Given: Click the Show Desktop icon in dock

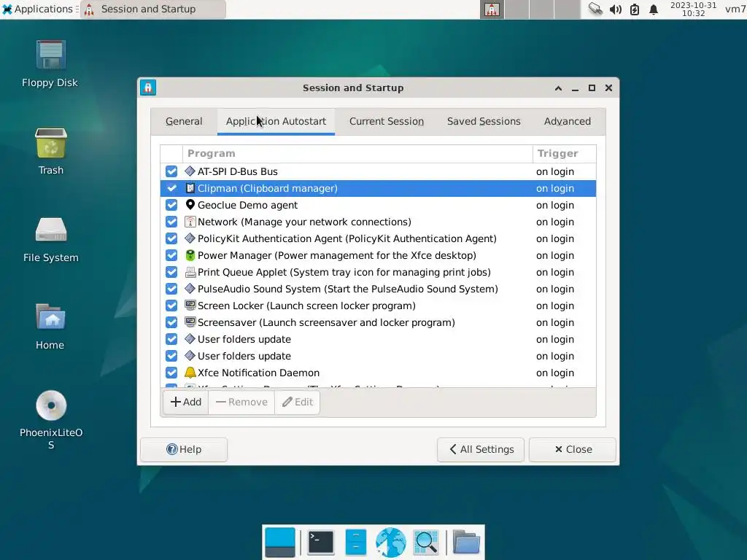Looking at the screenshot, I should [x=279, y=542].
